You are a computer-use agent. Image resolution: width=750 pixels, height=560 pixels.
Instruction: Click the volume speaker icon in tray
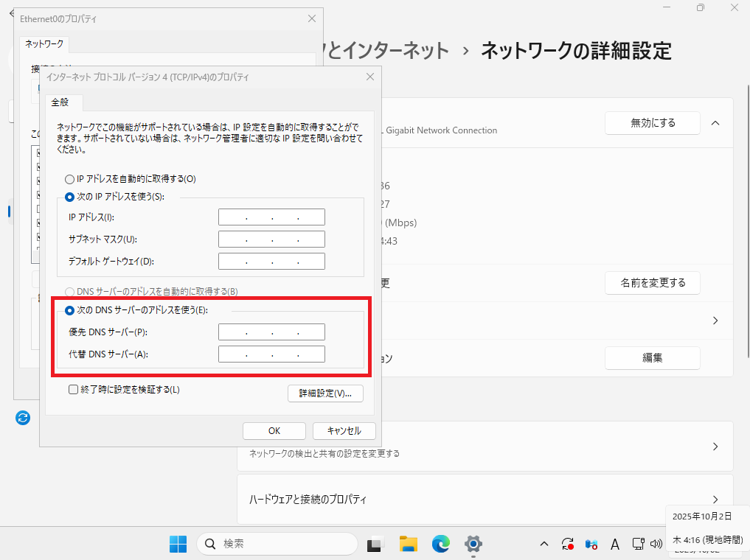tap(656, 545)
